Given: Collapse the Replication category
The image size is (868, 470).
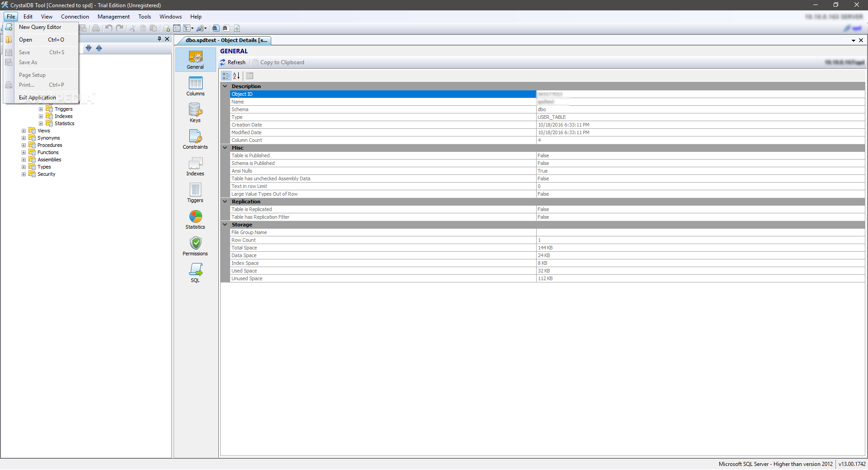Looking at the screenshot, I should click(225, 202).
